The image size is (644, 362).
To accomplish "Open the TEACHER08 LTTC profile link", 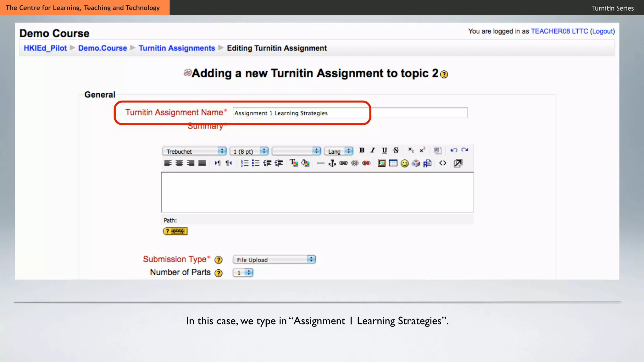I will click(x=559, y=31).
